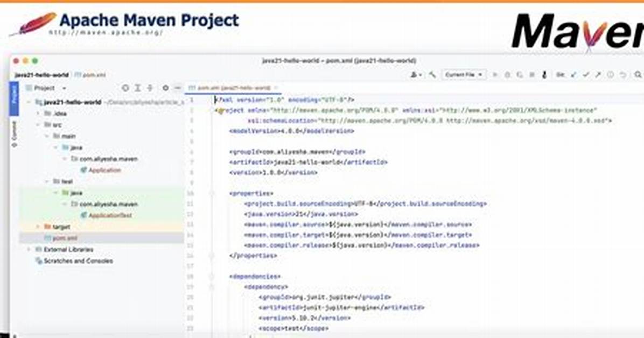Toggle the Project side tool window tab
This screenshot has height=338, width=644.
[15, 98]
